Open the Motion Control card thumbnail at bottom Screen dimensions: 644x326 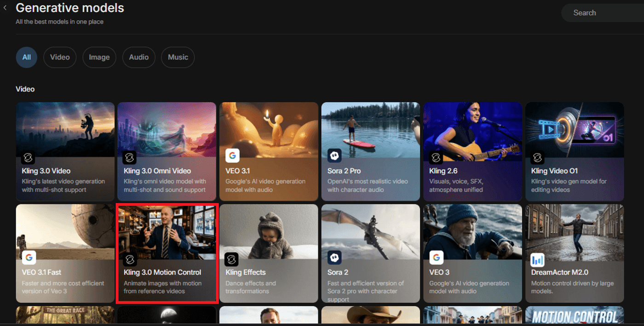(575, 315)
